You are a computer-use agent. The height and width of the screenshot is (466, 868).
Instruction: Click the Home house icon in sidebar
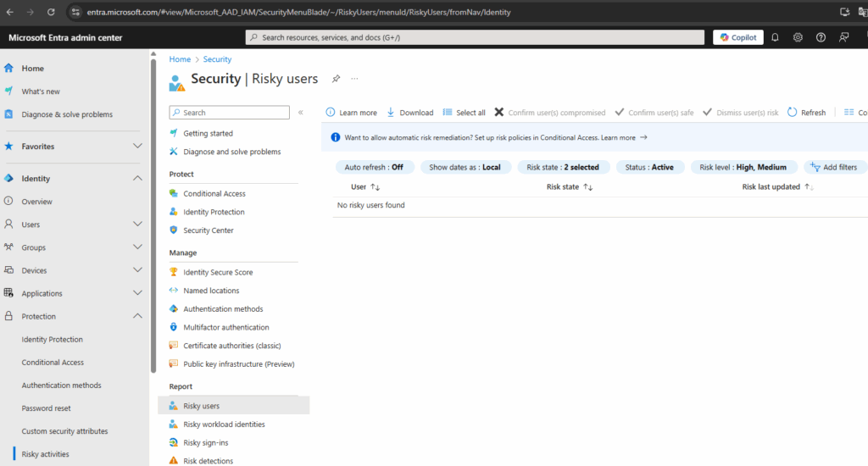[x=8, y=68]
